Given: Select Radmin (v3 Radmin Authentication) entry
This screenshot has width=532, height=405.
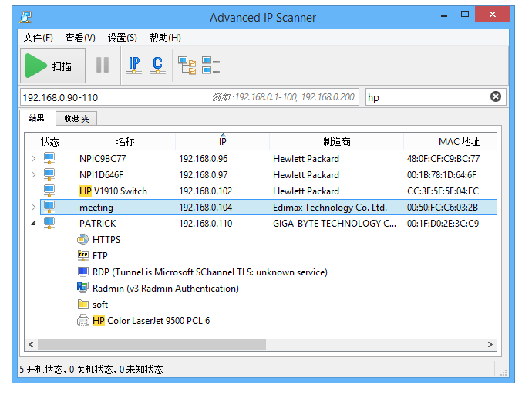Looking at the screenshot, I should coord(166,289).
